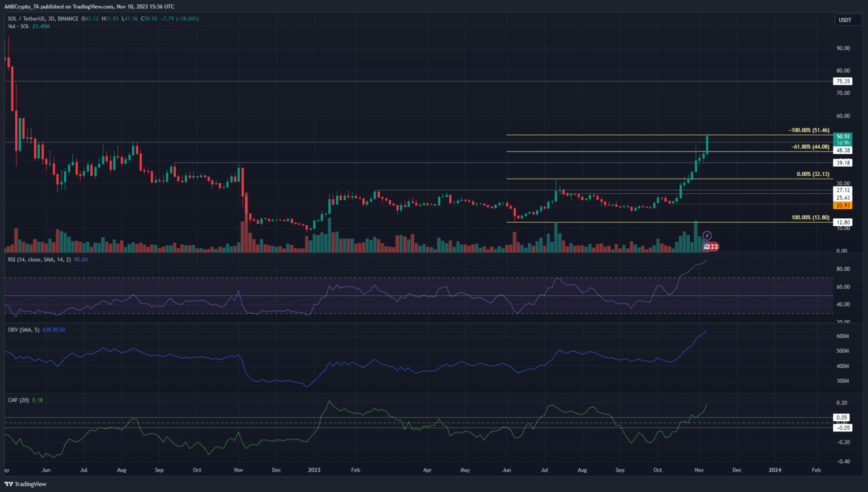Click the 2023 marker on time axis
The height and width of the screenshot is (492, 868).
314,470
